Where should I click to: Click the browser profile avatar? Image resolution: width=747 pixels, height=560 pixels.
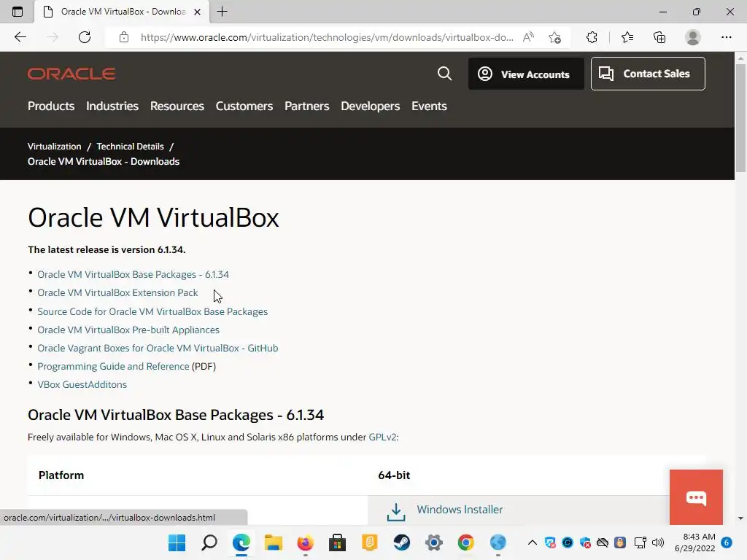tap(693, 37)
